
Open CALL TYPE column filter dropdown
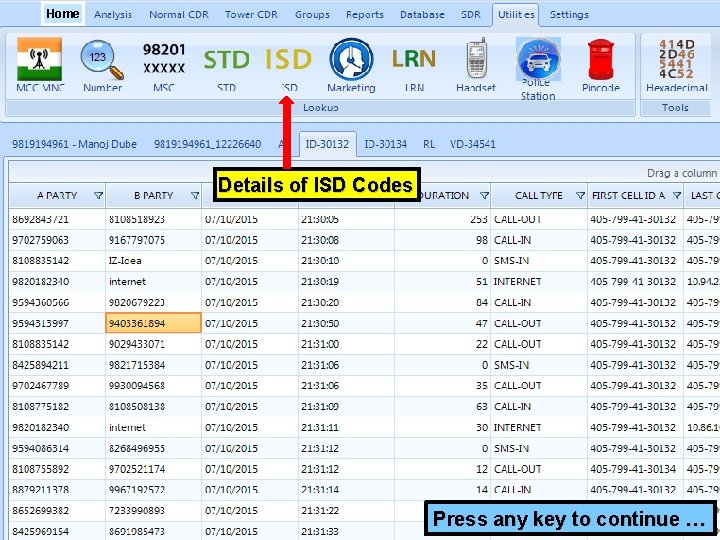(x=580, y=196)
